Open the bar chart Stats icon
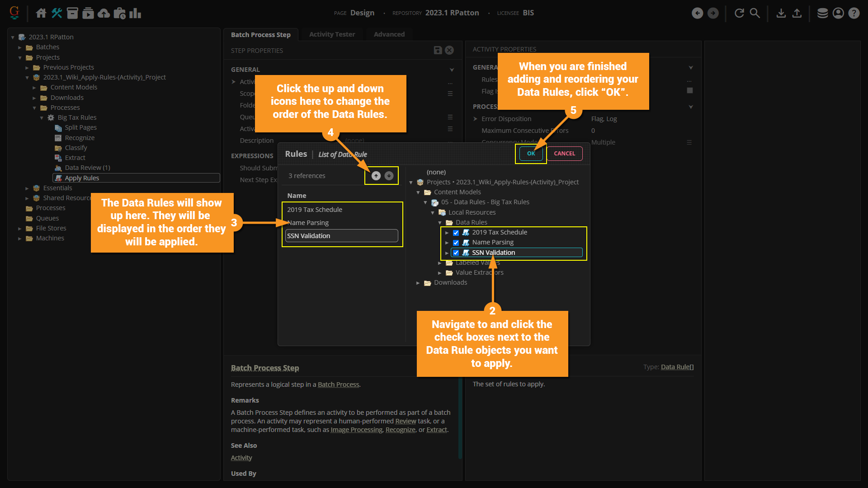 point(135,13)
